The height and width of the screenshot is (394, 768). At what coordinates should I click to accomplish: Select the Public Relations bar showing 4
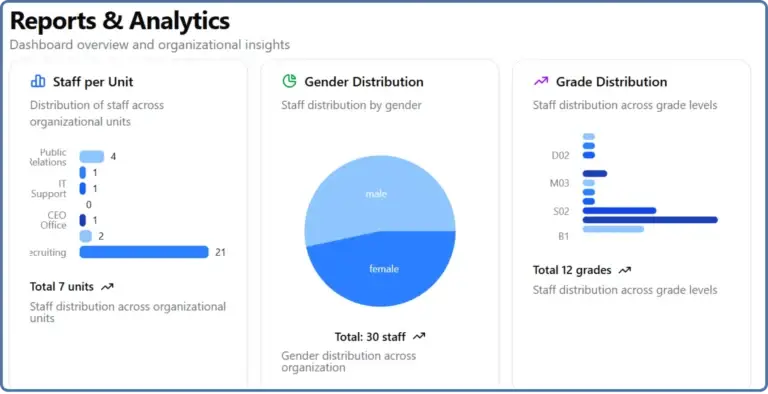tap(92, 156)
